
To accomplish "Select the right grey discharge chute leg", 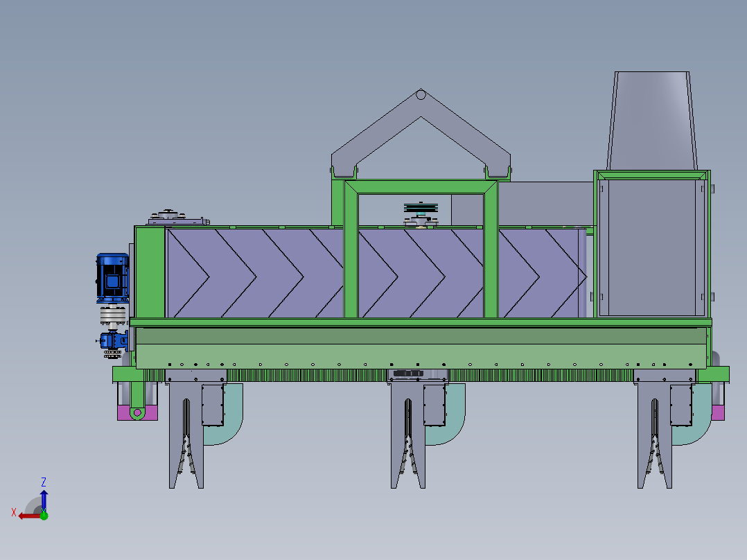I will click(x=655, y=435).
